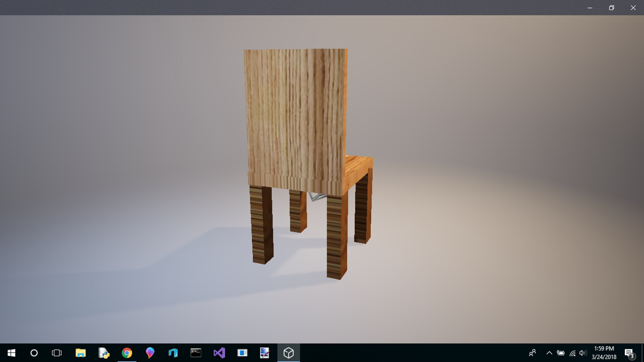Click the Cortana circle search icon
Viewport: 644px width, 362px height.
(34, 353)
